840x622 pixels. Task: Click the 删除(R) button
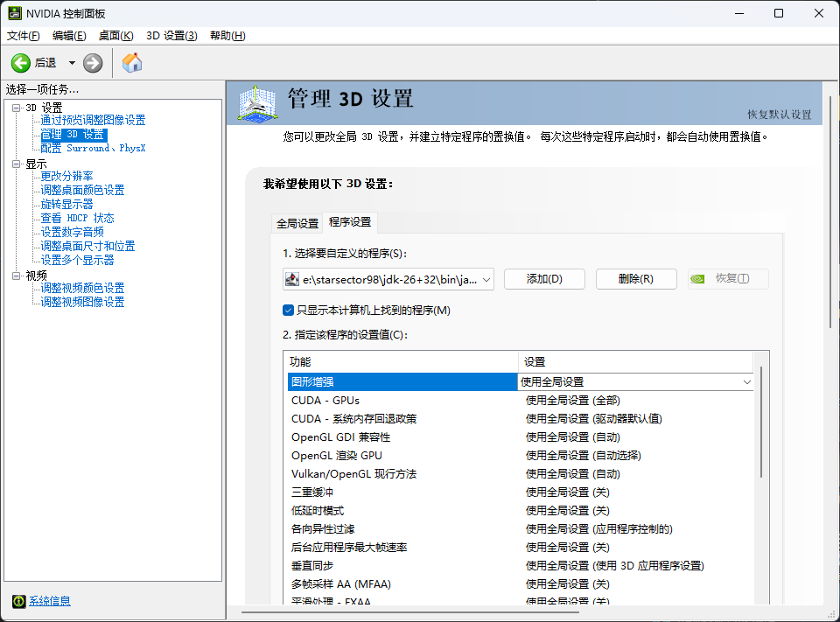click(x=636, y=279)
